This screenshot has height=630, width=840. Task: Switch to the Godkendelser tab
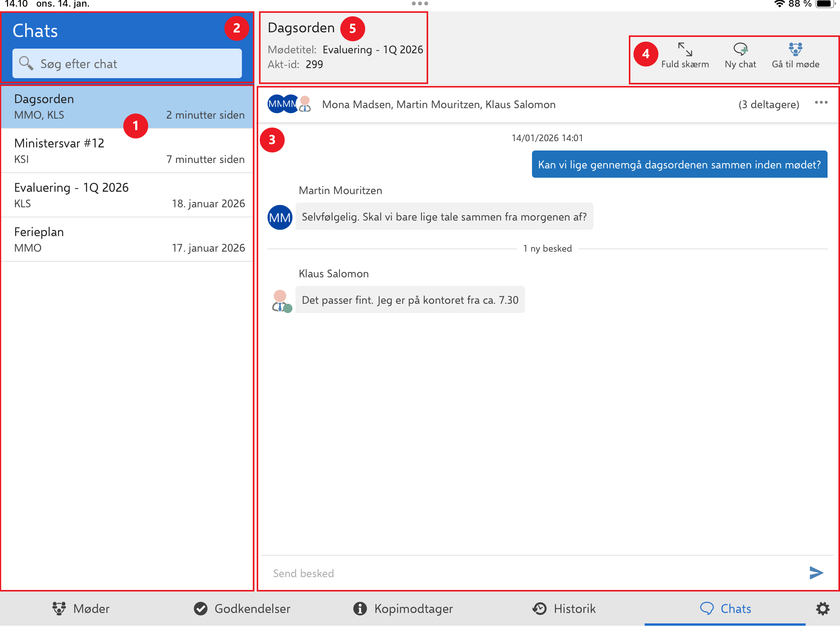[x=242, y=609]
